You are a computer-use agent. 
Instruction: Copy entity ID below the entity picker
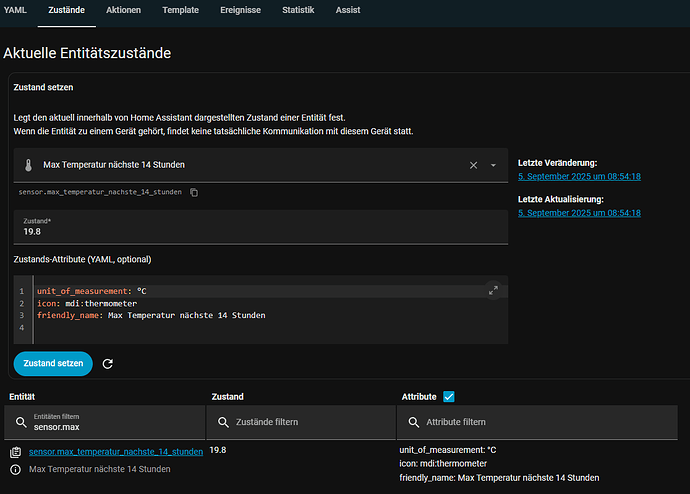tap(194, 192)
